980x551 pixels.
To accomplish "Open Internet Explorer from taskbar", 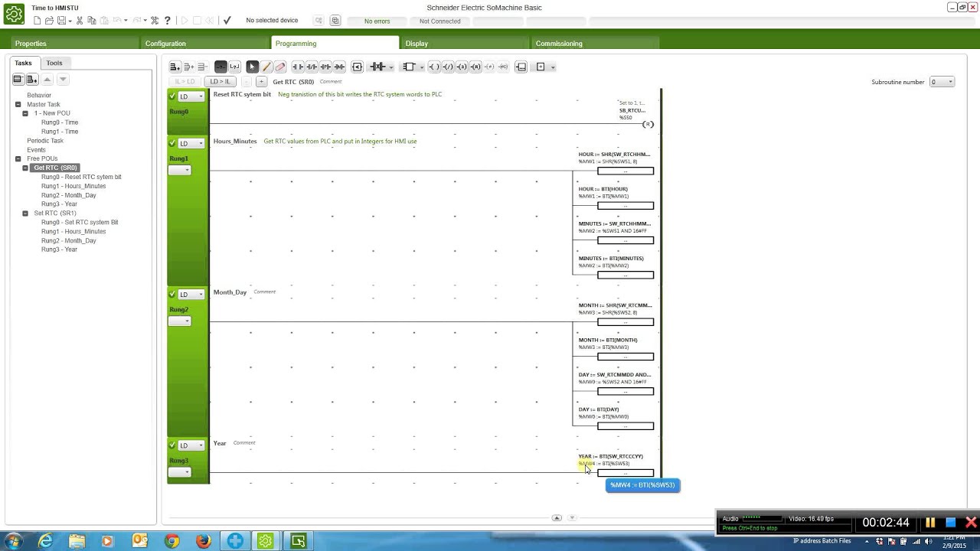I will coord(45,541).
